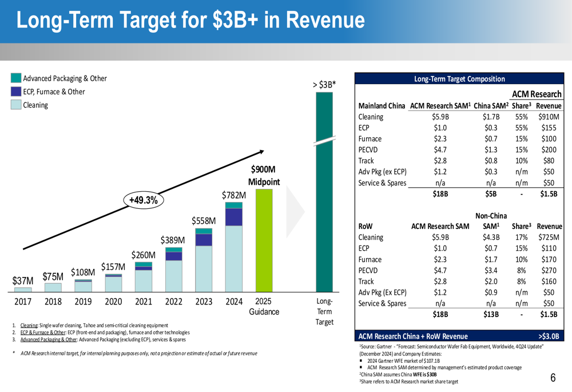Click the underlined ECP & Furnace & Other footnote term
572x392 pixels.
pyautogui.click(x=43, y=332)
